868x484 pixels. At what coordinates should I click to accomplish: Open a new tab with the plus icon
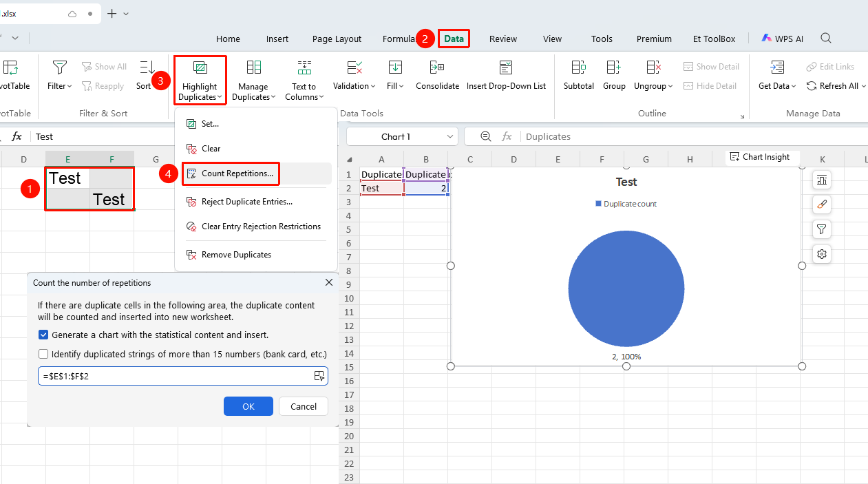point(112,14)
